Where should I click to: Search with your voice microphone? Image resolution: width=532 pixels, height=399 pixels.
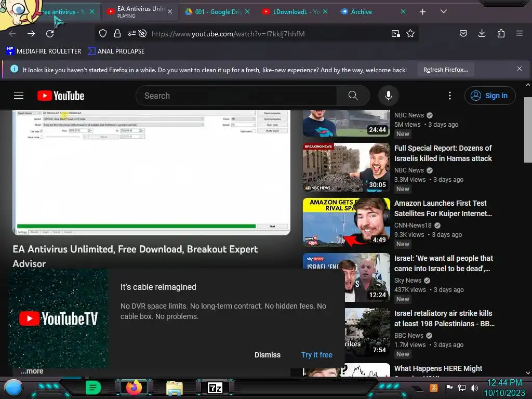click(389, 96)
